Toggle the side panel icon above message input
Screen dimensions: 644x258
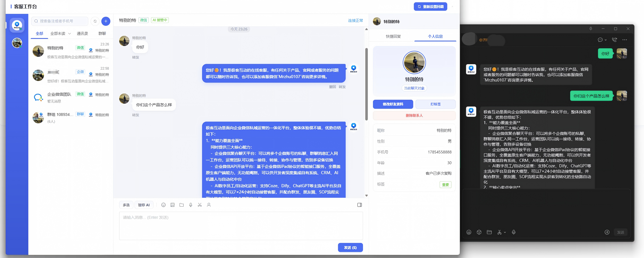[x=360, y=205]
